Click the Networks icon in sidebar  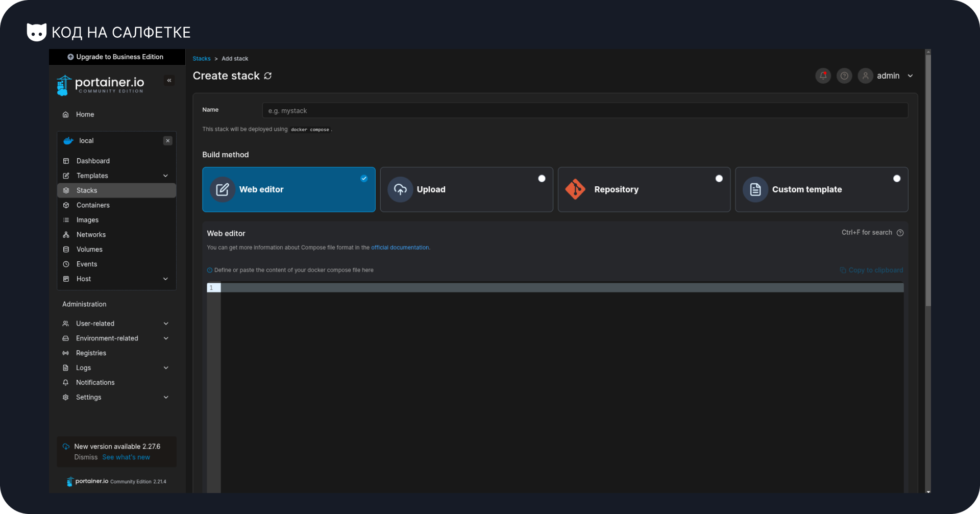(x=66, y=235)
